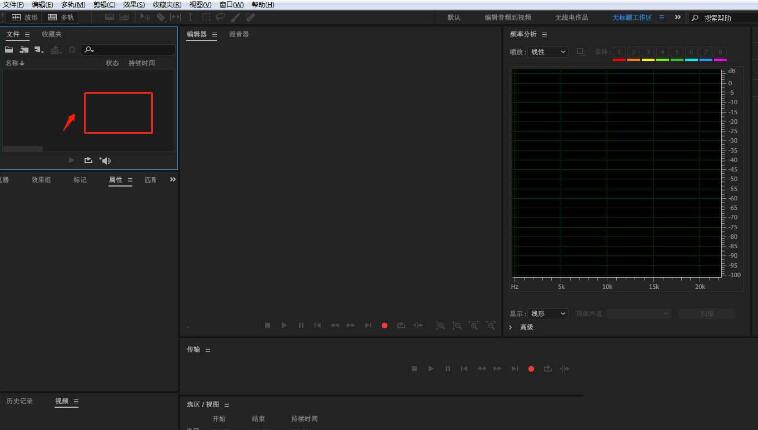Open the 频率分析 panel menu icon
The image size is (758, 430).
544,34
